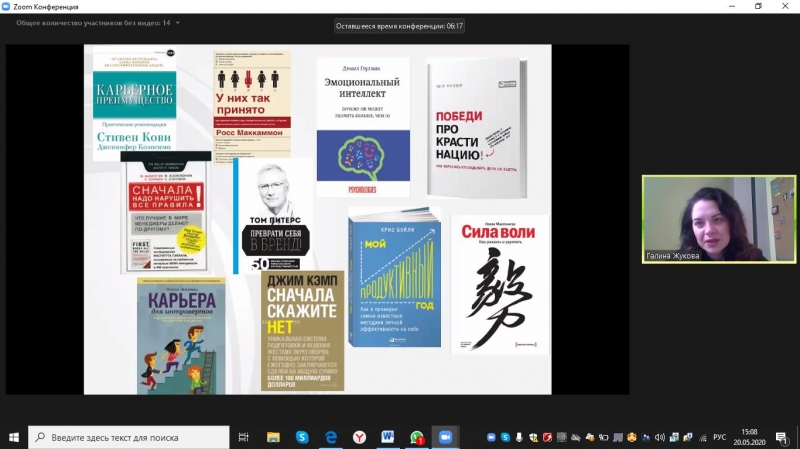
Task: Open the Wi-Fi network tray icon
Action: click(x=703, y=437)
